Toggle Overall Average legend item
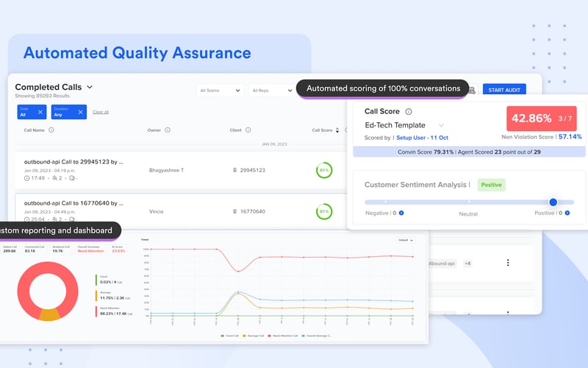This screenshot has height=368, width=588. [317, 336]
